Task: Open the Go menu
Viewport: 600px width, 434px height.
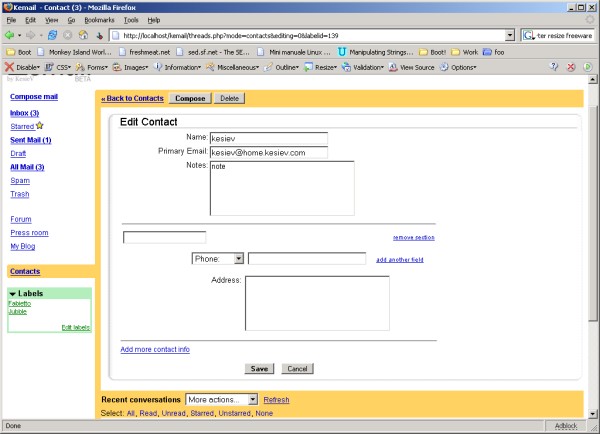Action: point(71,20)
